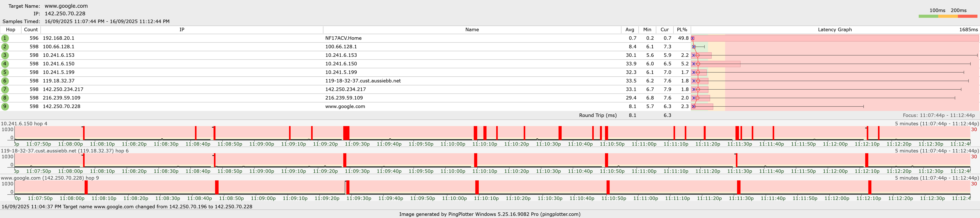Click the PL% column header
This screenshot has width=980, height=218.
click(x=682, y=30)
